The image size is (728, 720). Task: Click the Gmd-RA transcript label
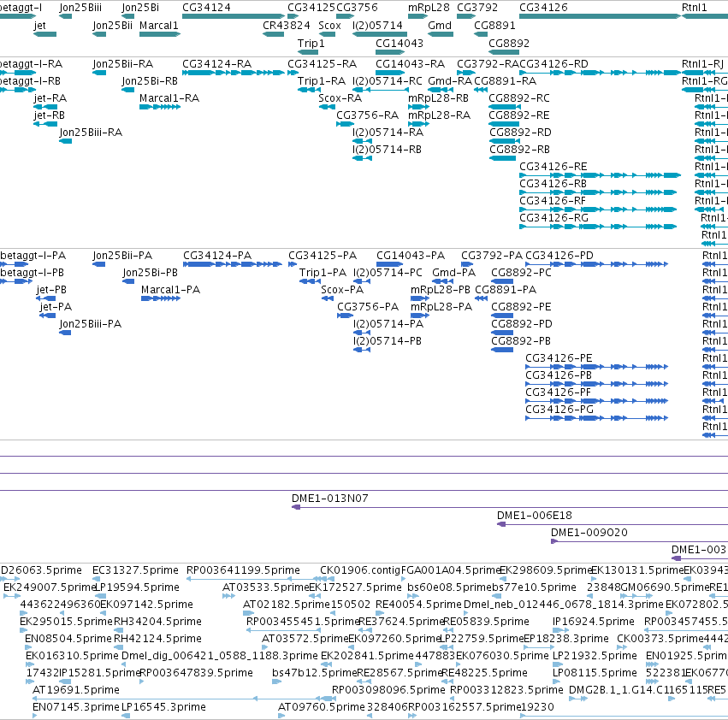coord(450,80)
